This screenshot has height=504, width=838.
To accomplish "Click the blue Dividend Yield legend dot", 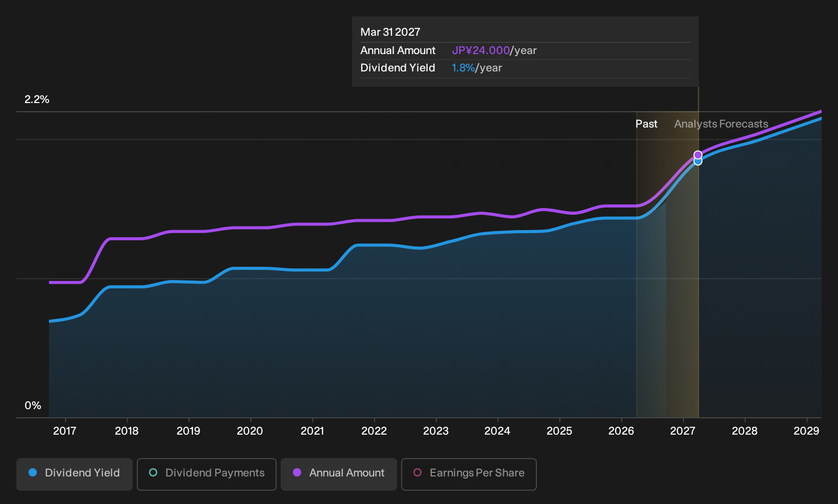I will point(33,472).
